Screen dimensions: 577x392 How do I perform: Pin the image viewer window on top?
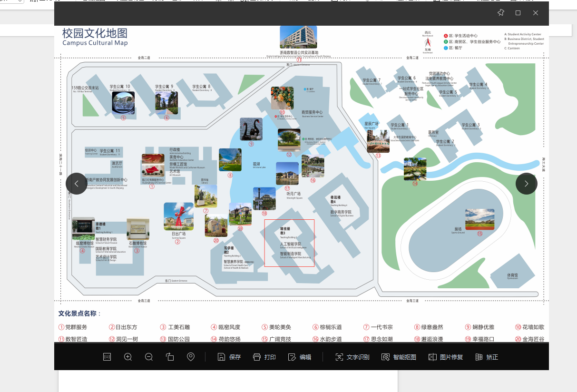coord(500,13)
